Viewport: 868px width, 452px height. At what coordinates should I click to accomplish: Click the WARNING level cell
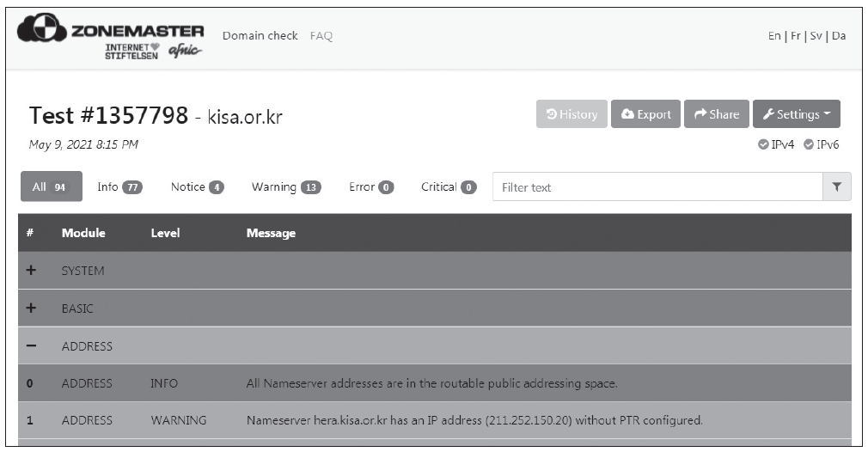178,420
